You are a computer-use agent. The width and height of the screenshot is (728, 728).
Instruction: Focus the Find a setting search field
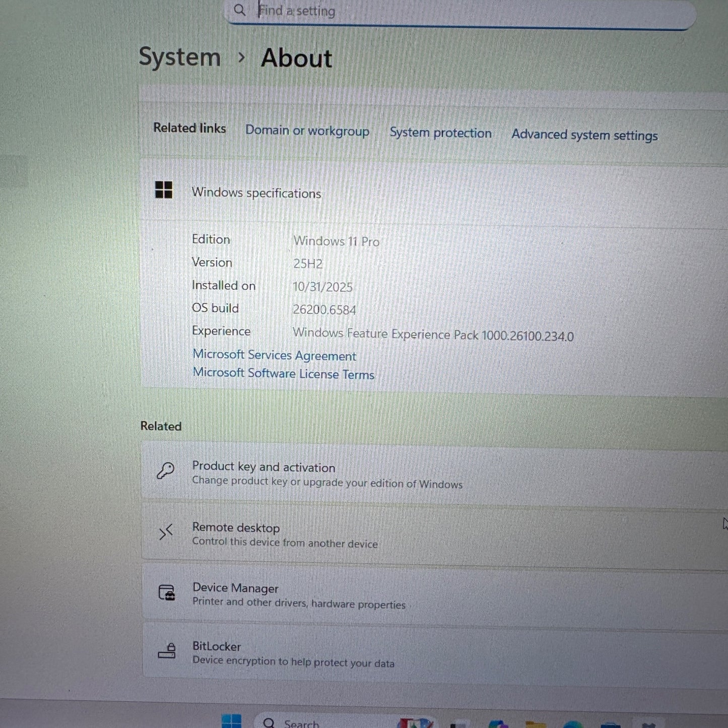453,11
